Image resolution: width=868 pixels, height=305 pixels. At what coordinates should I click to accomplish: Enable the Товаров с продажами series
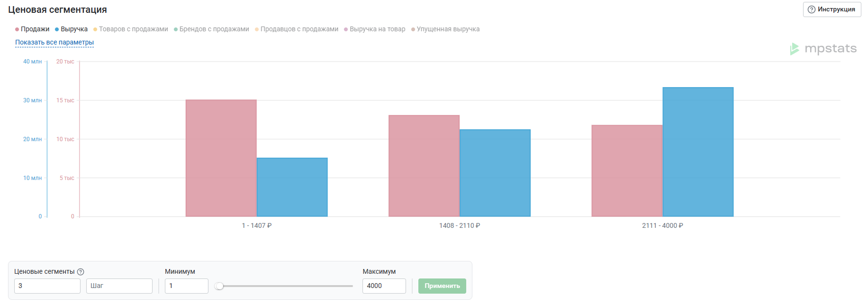pyautogui.click(x=131, y=29)
